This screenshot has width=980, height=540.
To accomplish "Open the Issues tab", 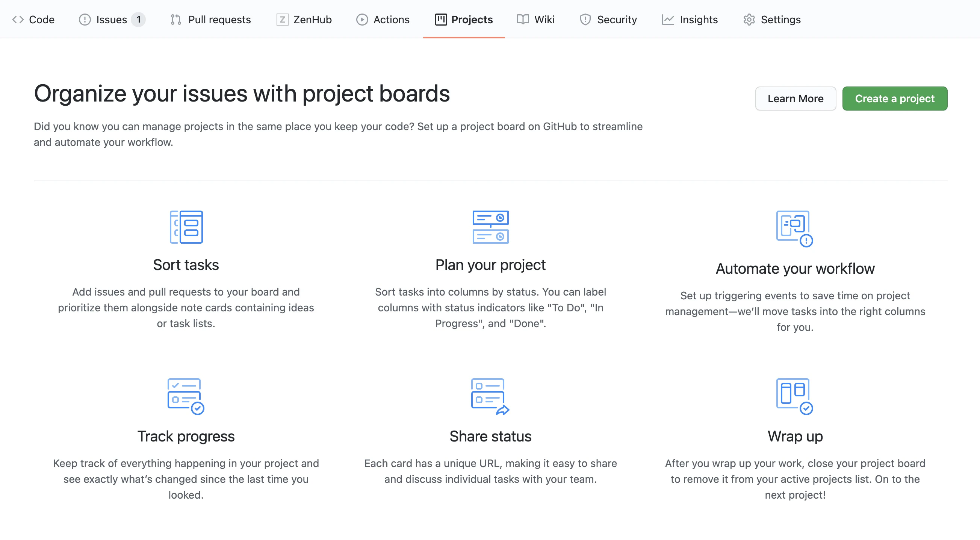I will pos(112,20).
